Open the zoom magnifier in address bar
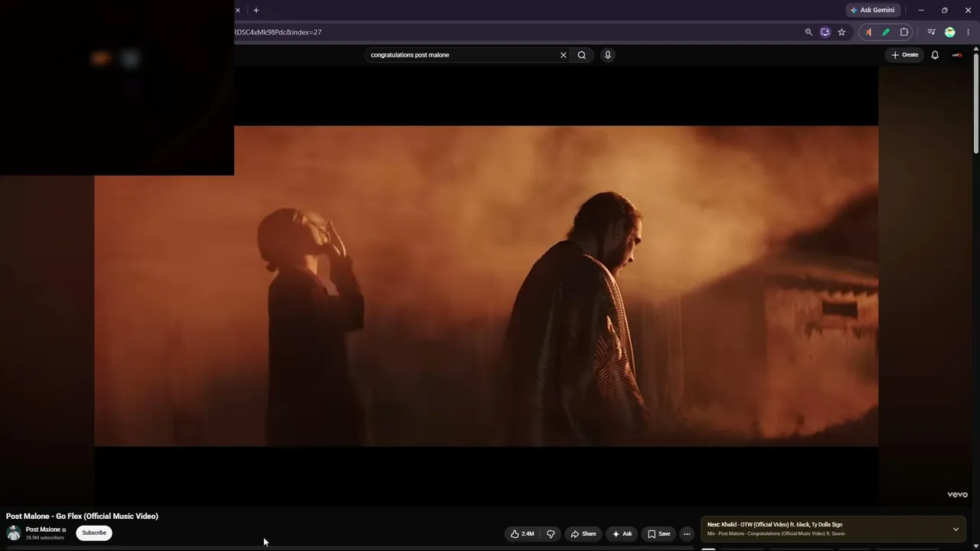This screenshot has height=551, width=980. click(808, 32)
